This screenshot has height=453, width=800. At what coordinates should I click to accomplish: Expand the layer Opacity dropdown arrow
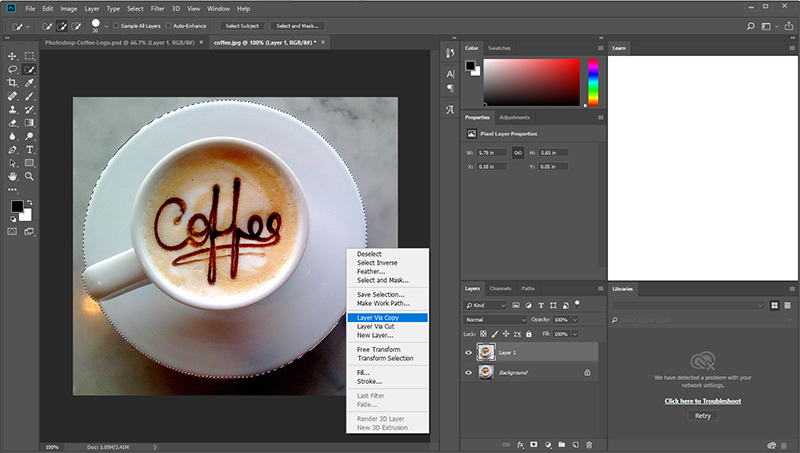pos(577,319)
